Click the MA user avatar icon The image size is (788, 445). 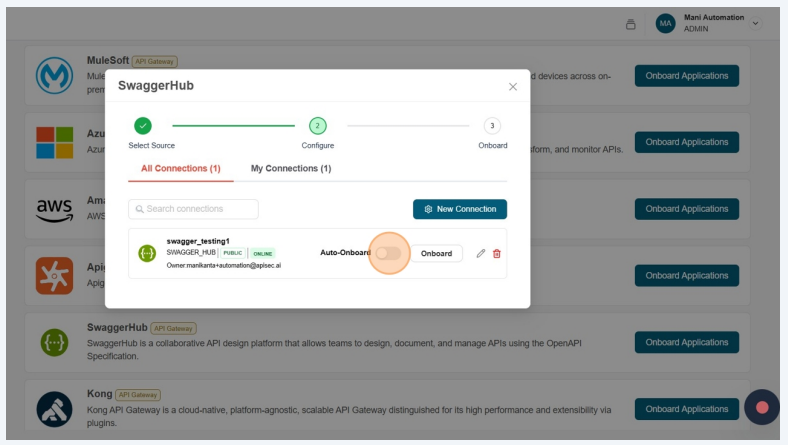pyautogui.click(x=665, y=23)
